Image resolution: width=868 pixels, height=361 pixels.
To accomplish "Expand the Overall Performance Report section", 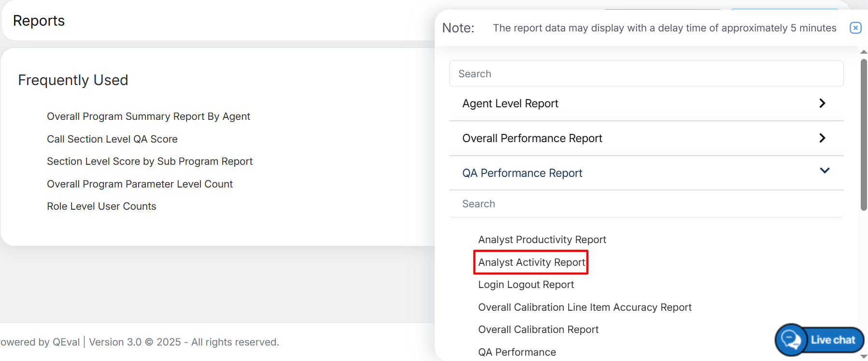I will tap(646, 138).
